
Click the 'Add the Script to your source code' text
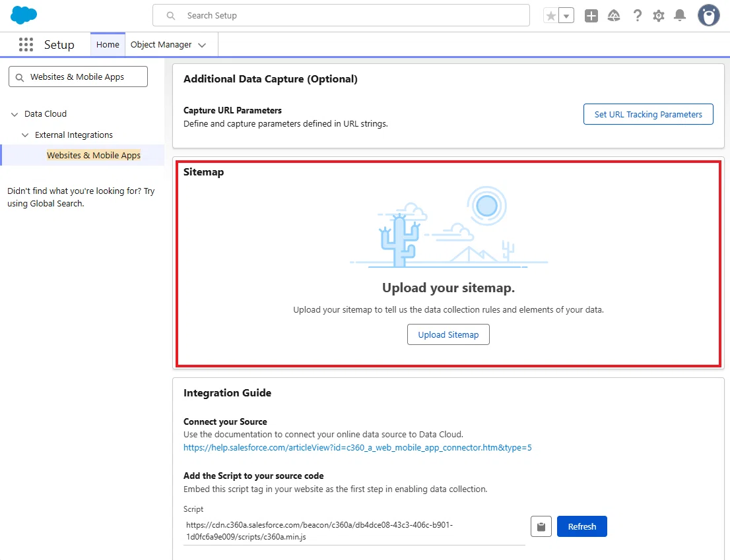click(253, 476)
